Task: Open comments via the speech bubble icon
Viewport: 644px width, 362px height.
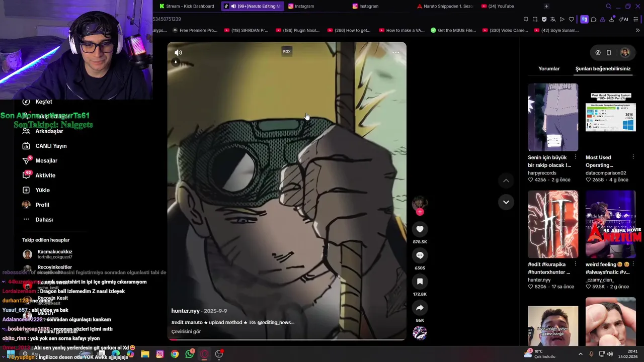Action: pos(420,255)
